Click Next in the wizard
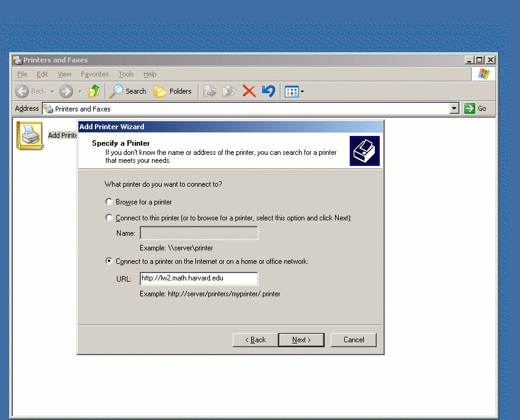This screenshot has width=520, height=420. 301,340
